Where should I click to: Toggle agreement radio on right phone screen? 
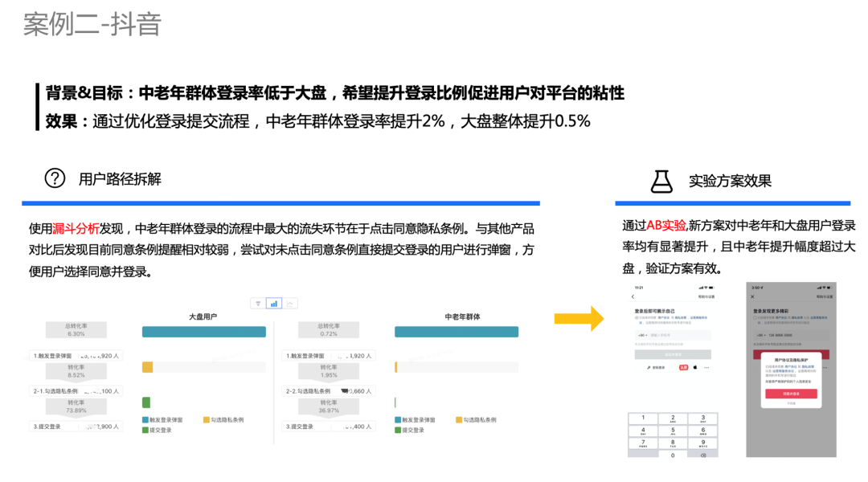coord(755,317)
